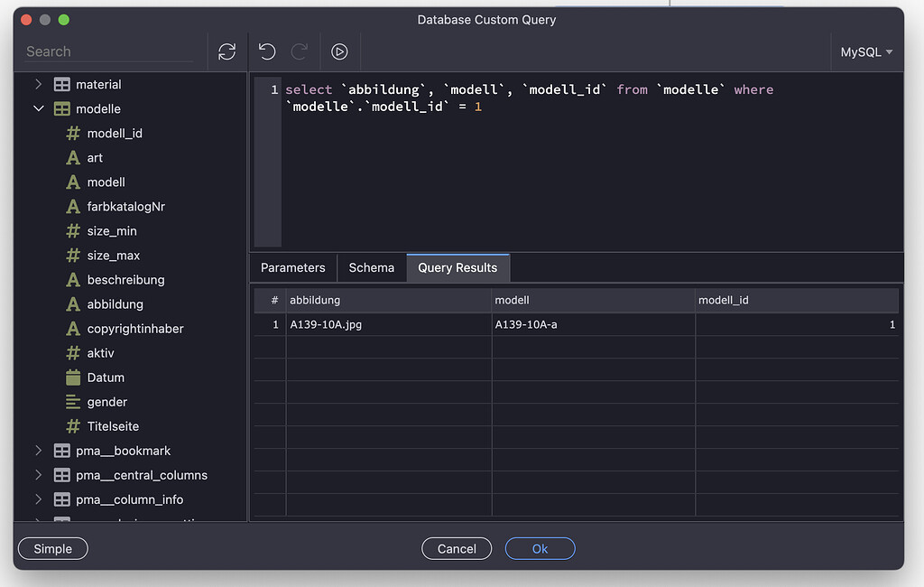Click the table icon next to material
The width and height of the screenshot is (924, 587).
pos(60,84)
